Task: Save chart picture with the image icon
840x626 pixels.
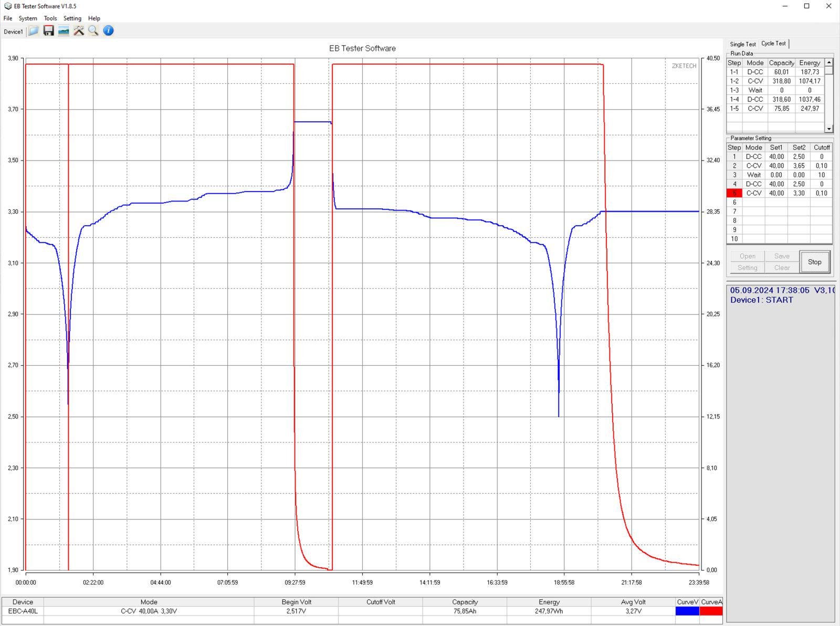Action: (64, 31)
